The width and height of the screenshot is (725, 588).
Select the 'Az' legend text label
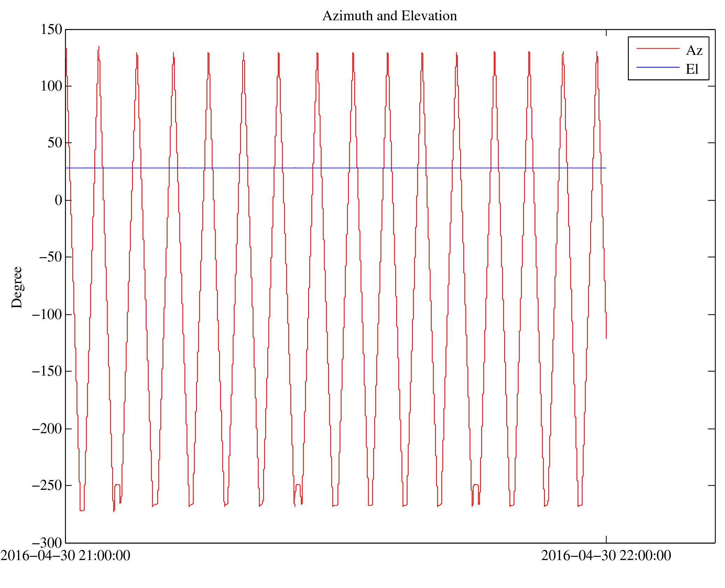pyautogui.click(x=694, y=51)
